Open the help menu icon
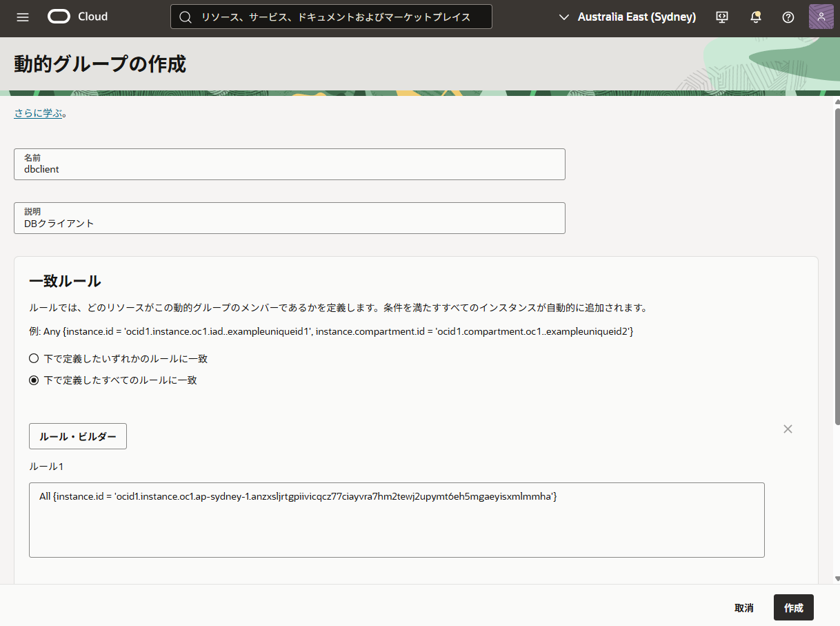Viewport: 840px width, 626px height. (x=788, y=17)
